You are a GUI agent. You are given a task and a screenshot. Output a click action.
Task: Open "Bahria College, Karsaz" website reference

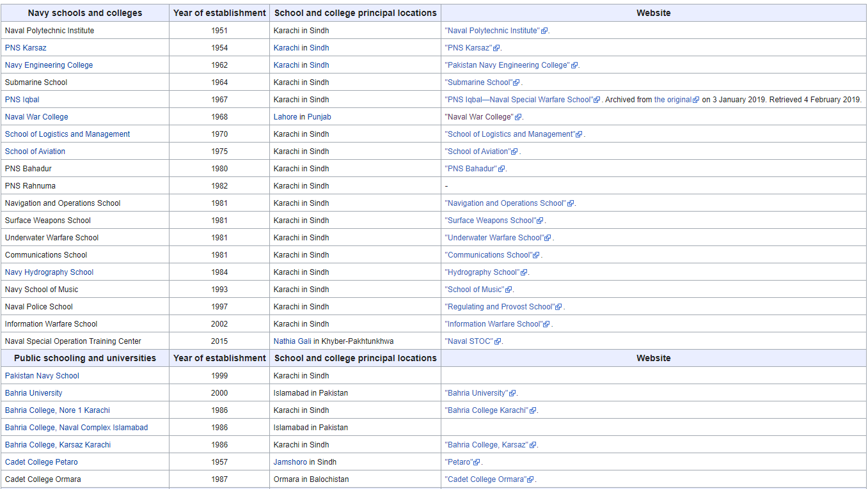486,445
